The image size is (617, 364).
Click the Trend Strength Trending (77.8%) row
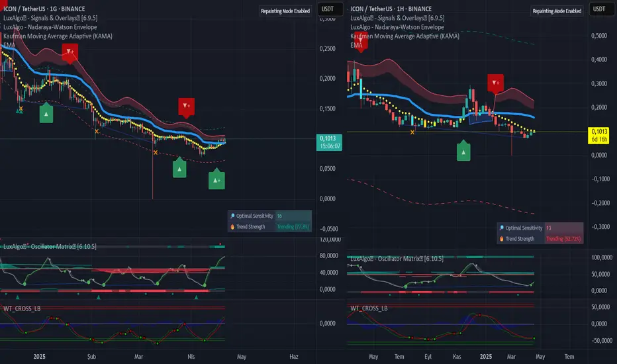point(269,226)
